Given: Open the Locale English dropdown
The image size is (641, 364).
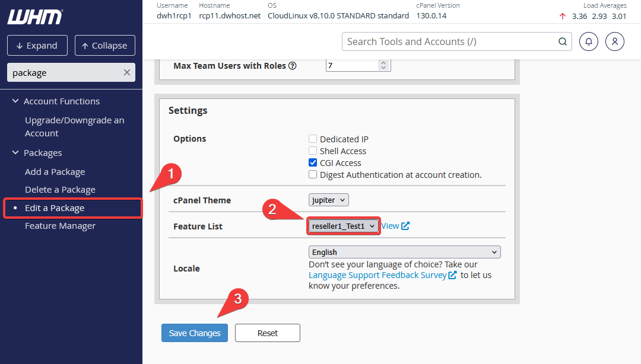Looking at the screenshot, I should [404, 252].
